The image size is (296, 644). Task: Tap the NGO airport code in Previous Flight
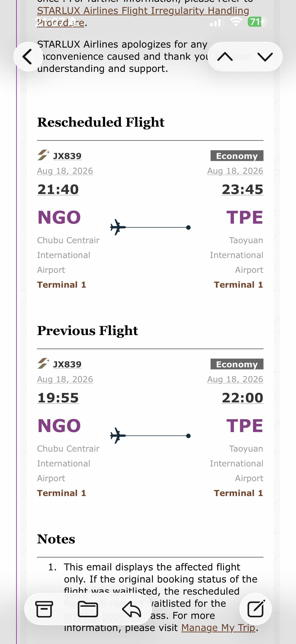[59, 426]
